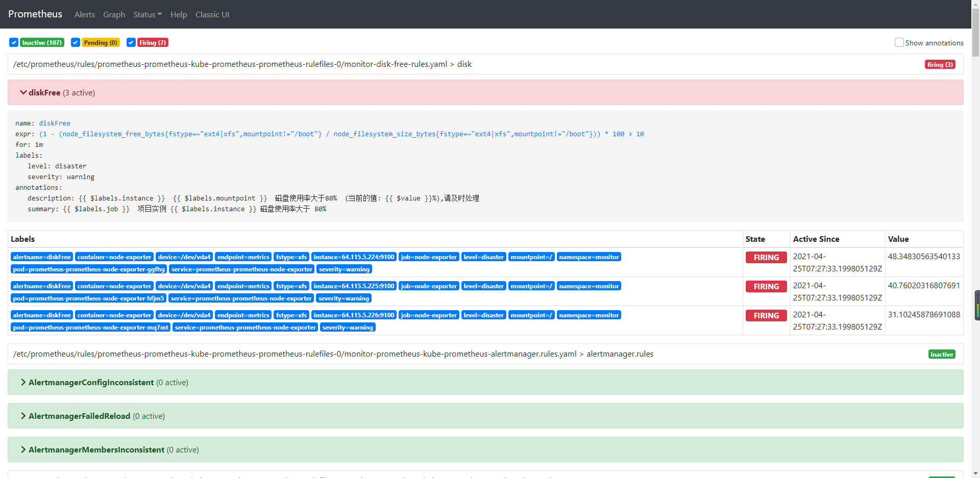Collapse the diskFree alert chevron
This screenshot has width=980, height=478.
(x=23, y=92)
